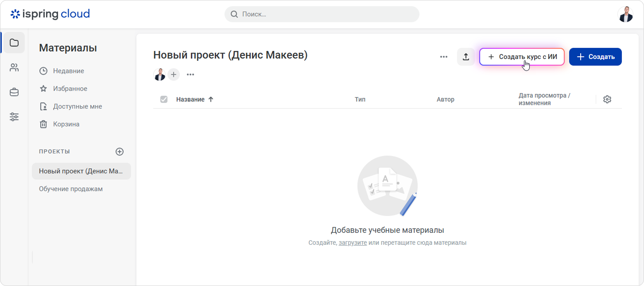Toggle the select-all checkbox in table header
644x286 pixels.
point(164,99)
